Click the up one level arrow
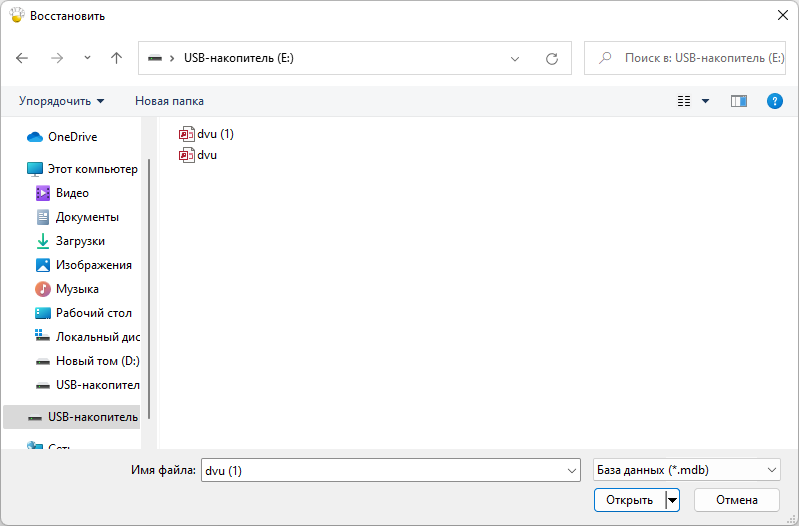Image resolution: width=799 pixels, height=526 pixels. [x=116, y=58]
